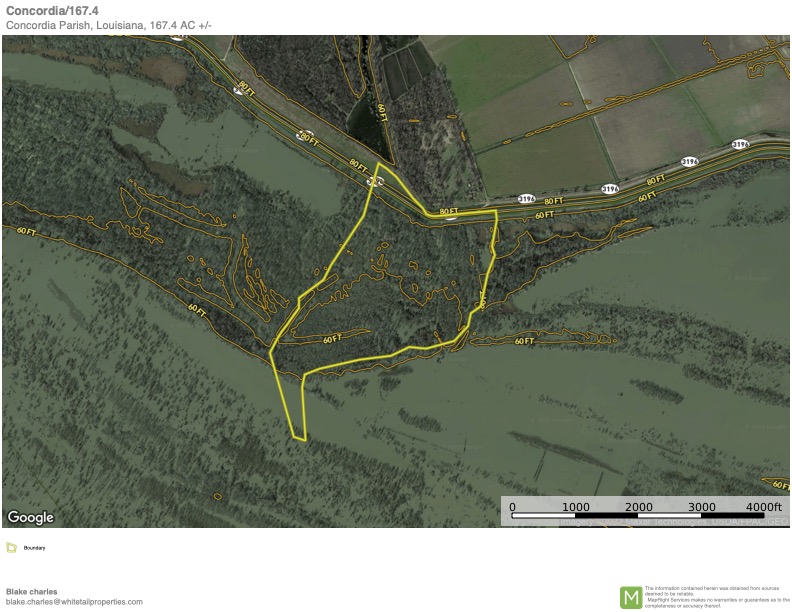Click the 2000 mark on the scale bar
This screenshot has width=792, height=612.
638,507
